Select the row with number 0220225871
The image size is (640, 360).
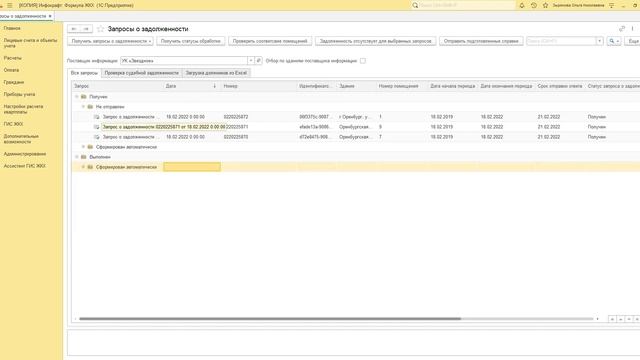click(356, 127)
